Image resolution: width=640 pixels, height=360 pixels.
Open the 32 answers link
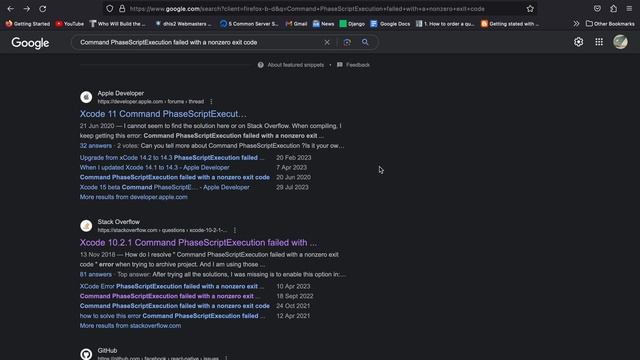point(96,146)
